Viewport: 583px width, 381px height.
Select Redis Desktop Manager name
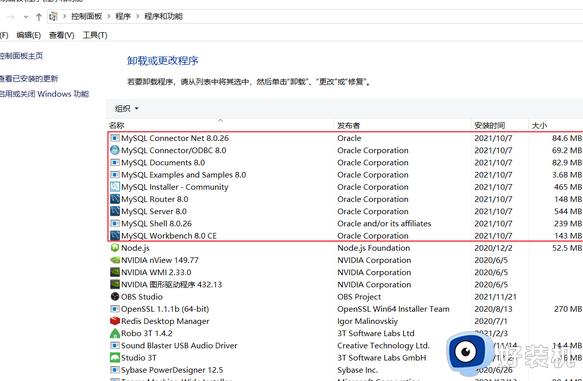165,321
